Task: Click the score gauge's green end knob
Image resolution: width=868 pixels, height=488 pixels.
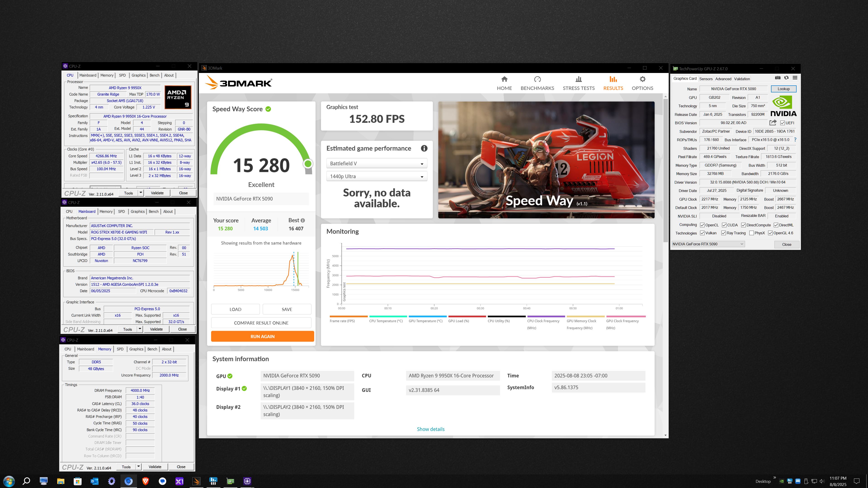Action: [308, 164]
